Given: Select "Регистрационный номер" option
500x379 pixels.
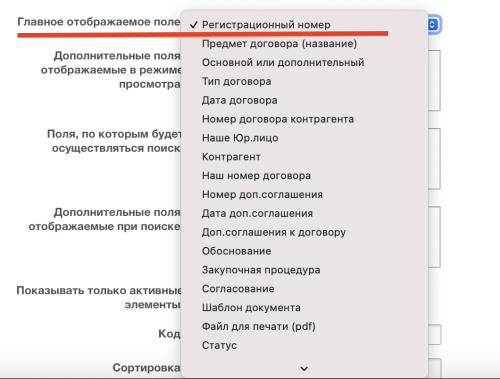Looking at the screenshot, I should (304, 25).
